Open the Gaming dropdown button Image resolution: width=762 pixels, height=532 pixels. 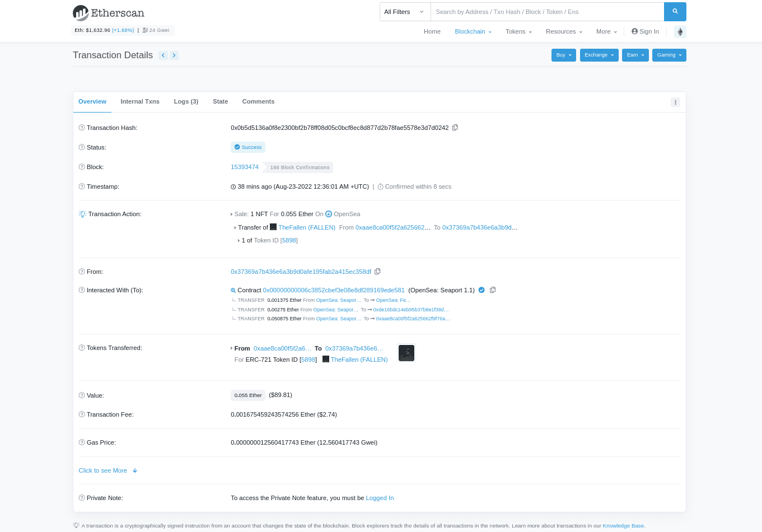(x=669, y=55)
